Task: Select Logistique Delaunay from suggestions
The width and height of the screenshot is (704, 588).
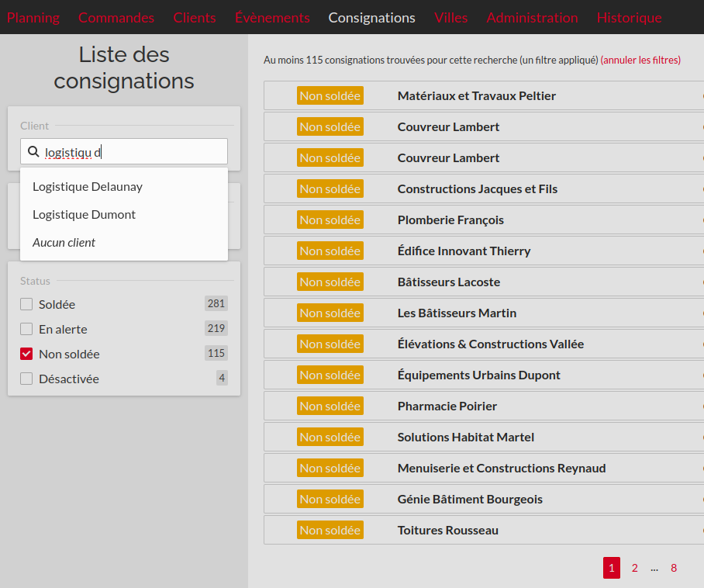Action: click(88, 186)
